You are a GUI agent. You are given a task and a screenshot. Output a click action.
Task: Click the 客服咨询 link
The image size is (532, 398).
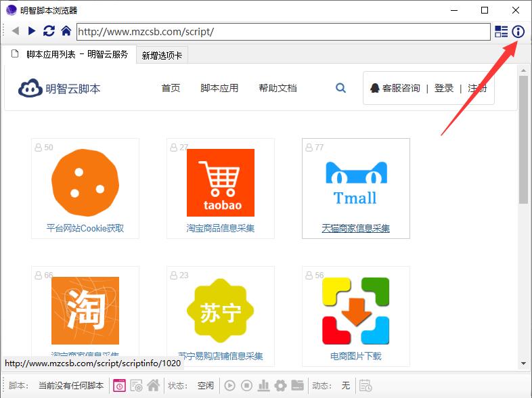(401, 88)
